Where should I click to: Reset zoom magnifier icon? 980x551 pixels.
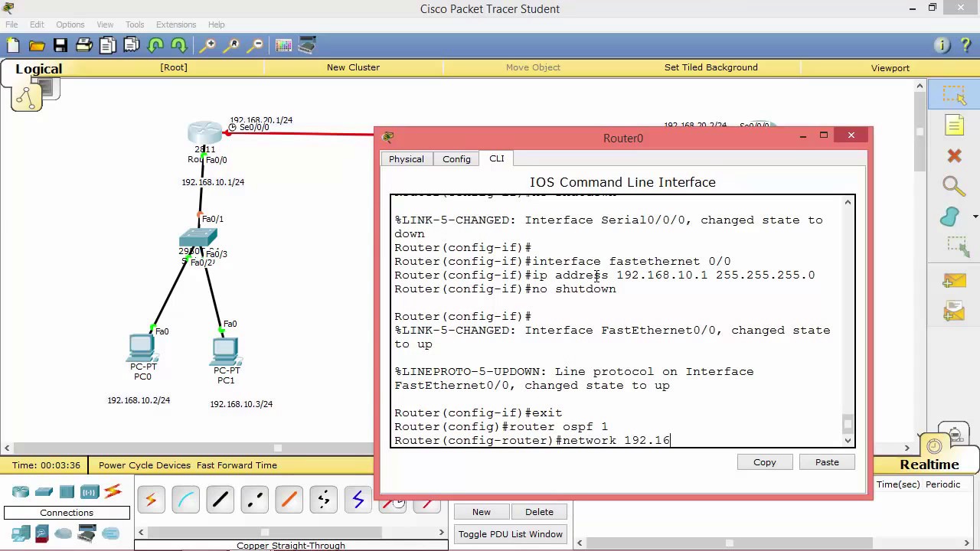tap(232, 46)
